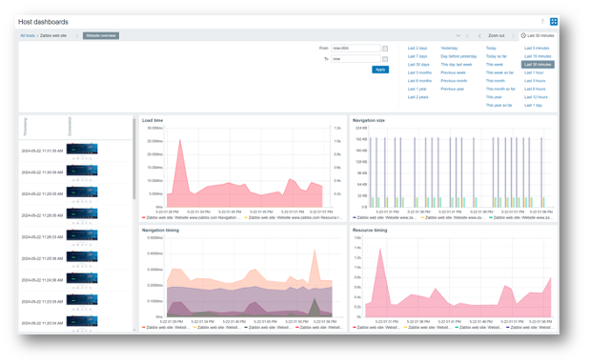Open screenshot thumbnail for 11:31:35 AM row

[82, 151]
